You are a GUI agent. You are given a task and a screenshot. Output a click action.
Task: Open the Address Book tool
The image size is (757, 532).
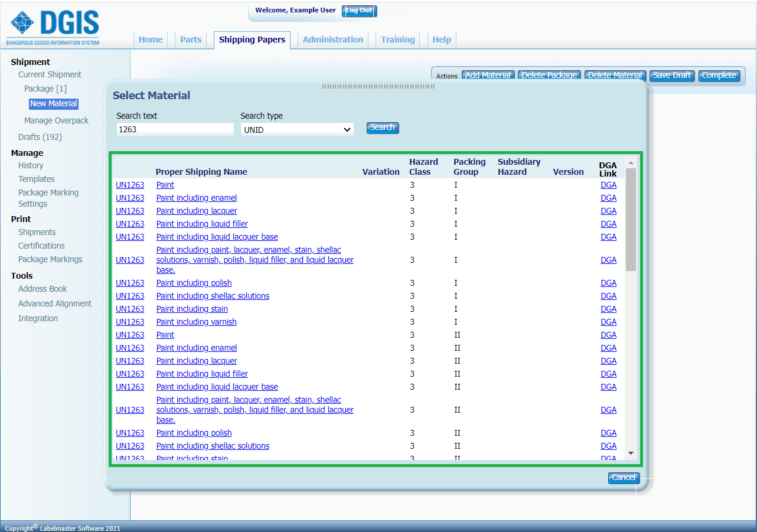(42, 289)
